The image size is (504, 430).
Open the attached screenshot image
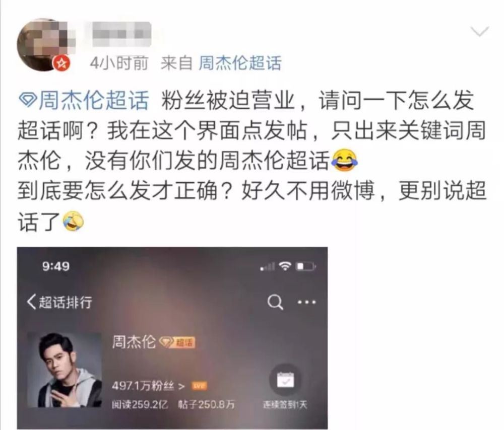pos(172,338)
